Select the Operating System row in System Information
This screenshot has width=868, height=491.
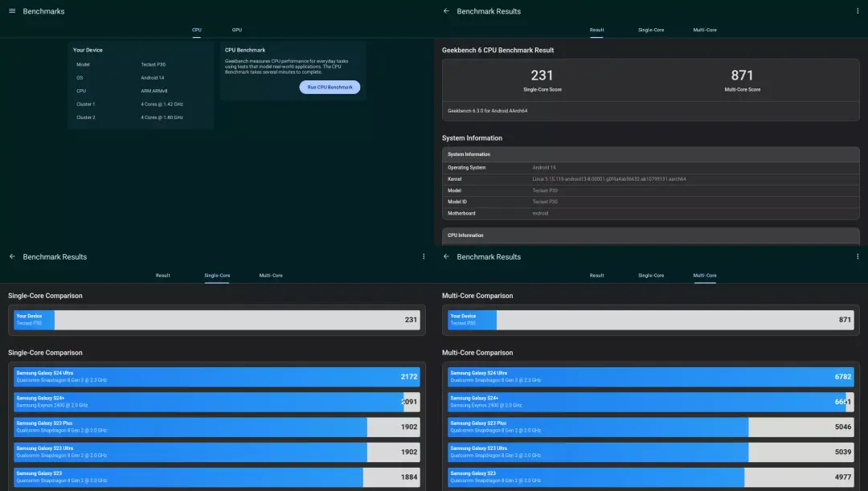pos(650,167)
